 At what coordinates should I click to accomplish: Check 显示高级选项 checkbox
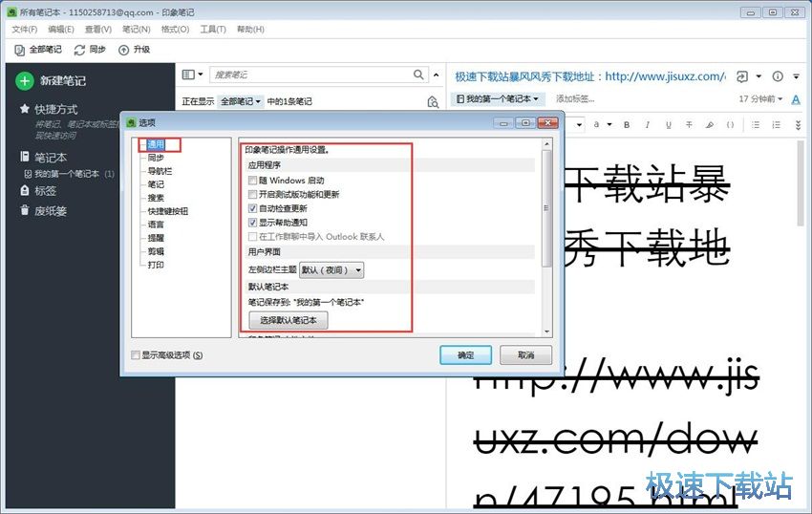click(136, 355)
